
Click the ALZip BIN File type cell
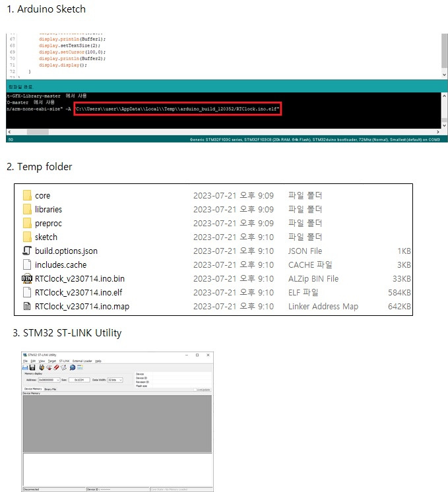pyautogui.click(x=313, y=278)
